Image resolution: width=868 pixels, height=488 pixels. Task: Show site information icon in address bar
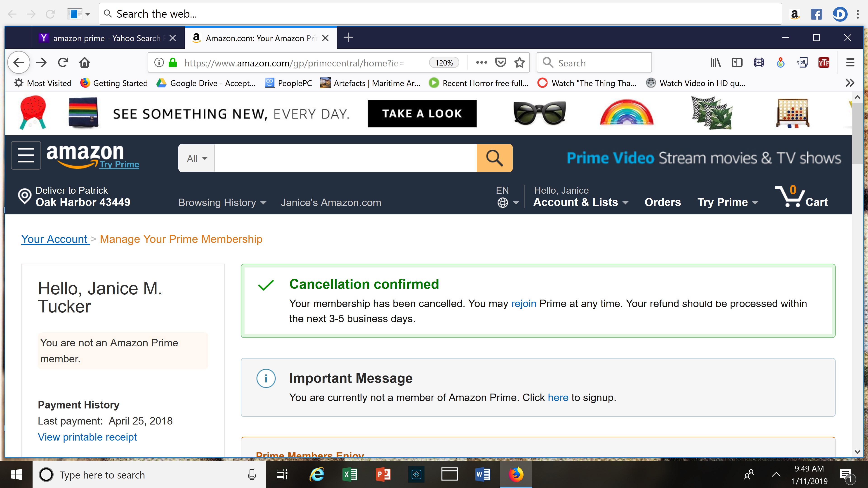click(x=159, y=63)
